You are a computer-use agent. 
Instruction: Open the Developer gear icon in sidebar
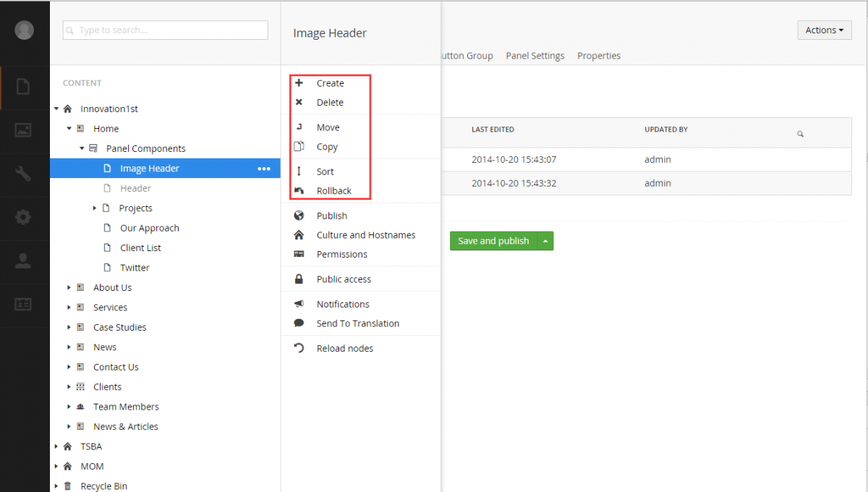[23, 217]
